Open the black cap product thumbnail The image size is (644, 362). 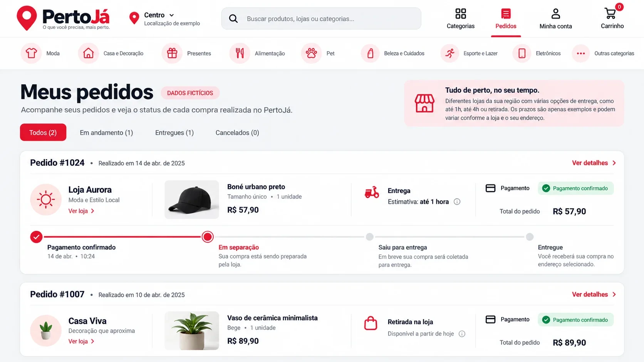192,199
